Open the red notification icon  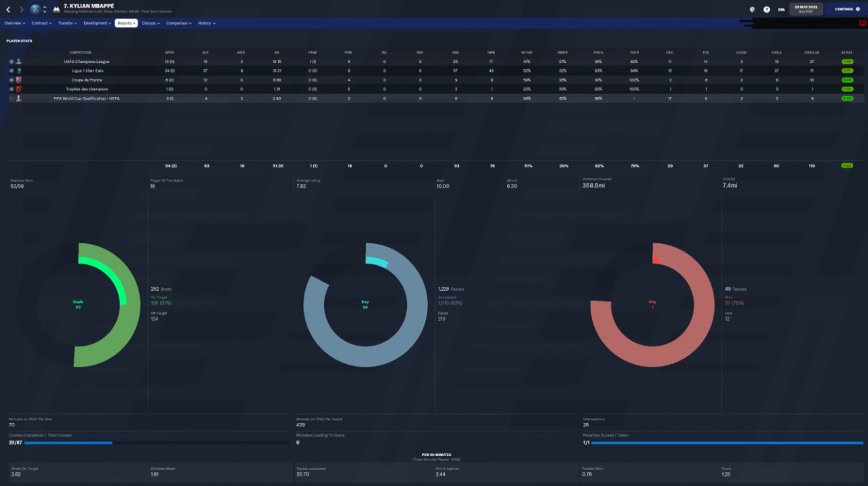pos(863,23)
